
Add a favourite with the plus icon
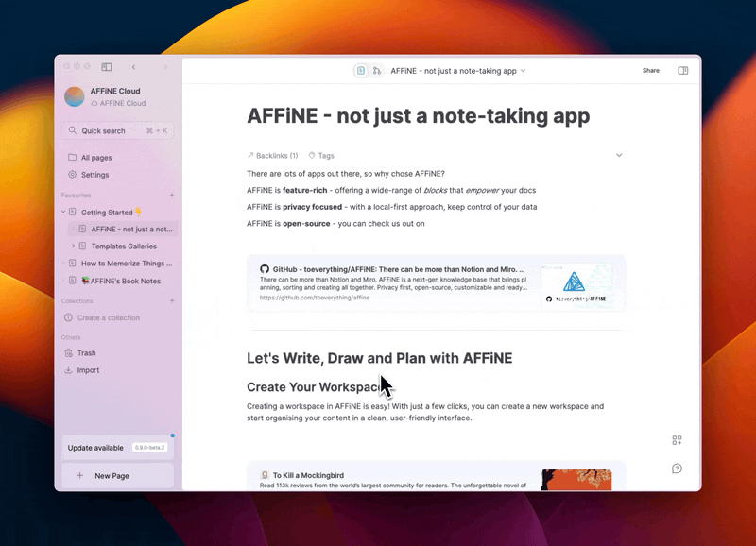pos(172,196)
